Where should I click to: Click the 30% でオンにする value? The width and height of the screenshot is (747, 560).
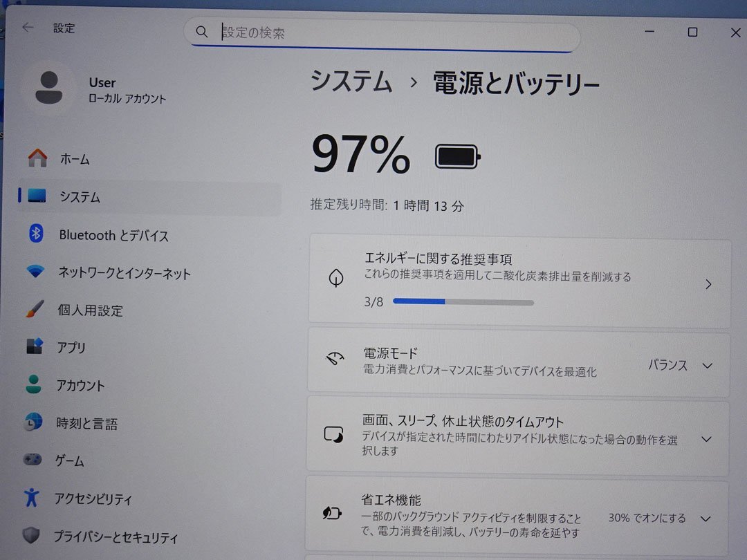[x=647, y=518]
